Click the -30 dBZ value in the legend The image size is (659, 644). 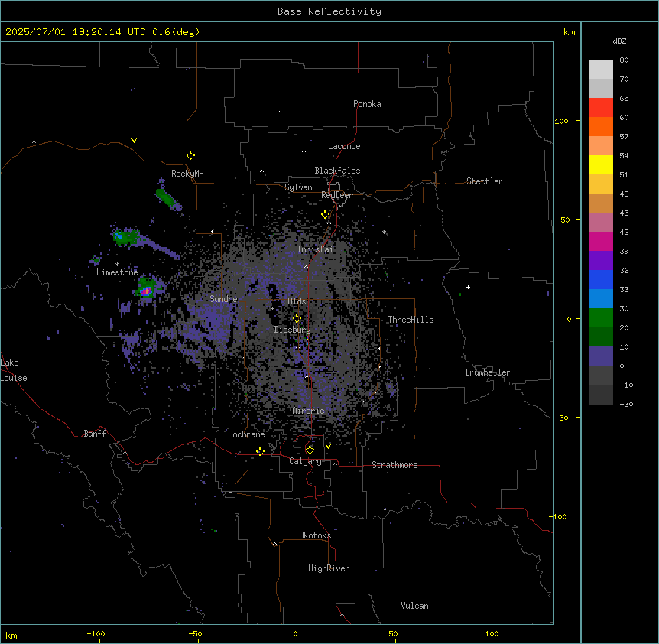point(626,404)
